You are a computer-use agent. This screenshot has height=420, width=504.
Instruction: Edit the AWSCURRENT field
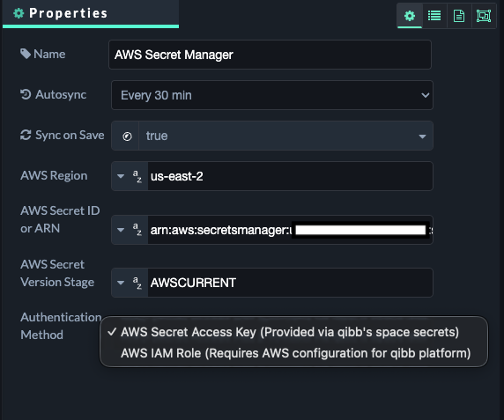click(x=290, y=283)
